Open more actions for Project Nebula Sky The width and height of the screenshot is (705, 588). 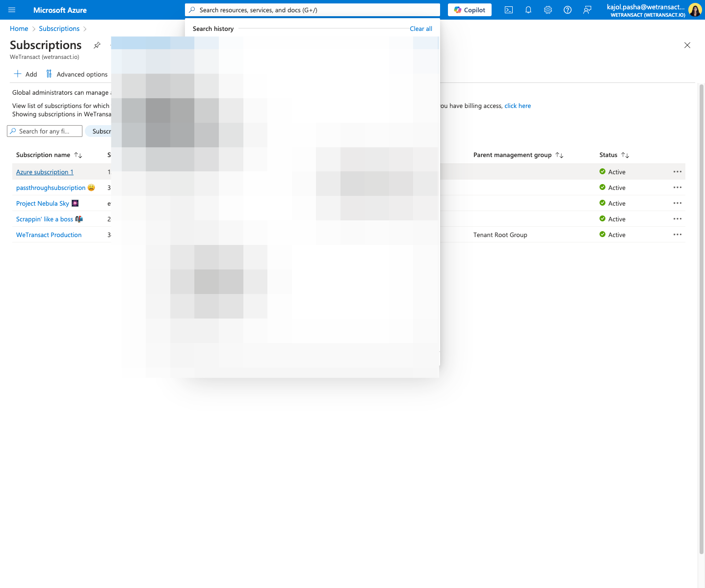pyautogui.click(x=678, y=203)
